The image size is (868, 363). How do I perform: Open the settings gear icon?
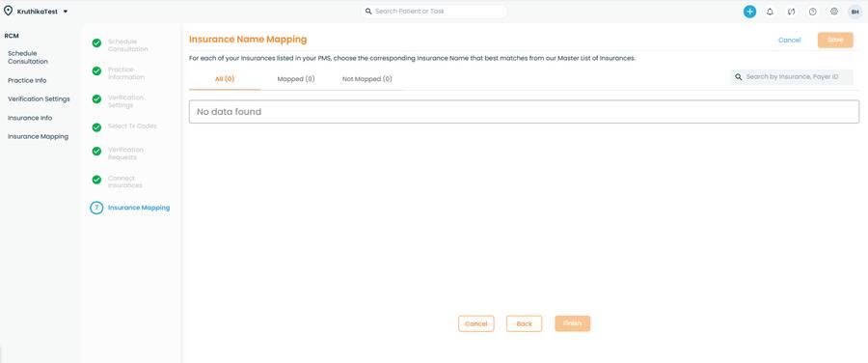click(x=834, y=11)
